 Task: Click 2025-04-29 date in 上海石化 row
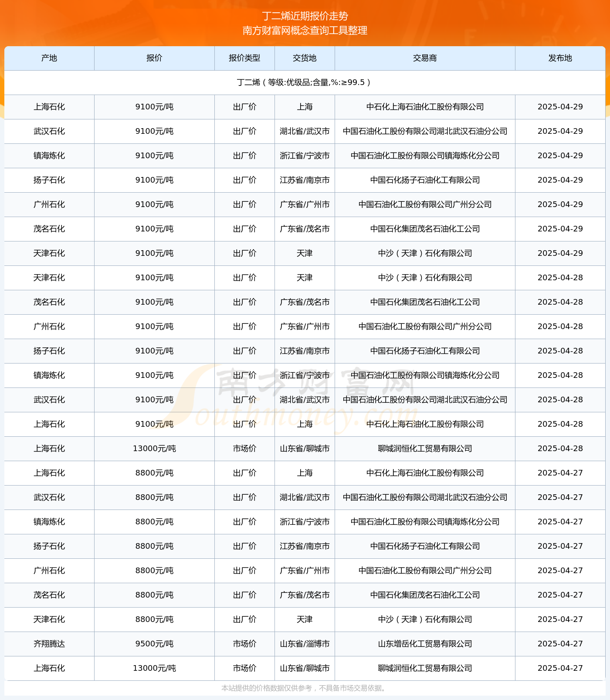pyautogui.click(x=560, y=107)
